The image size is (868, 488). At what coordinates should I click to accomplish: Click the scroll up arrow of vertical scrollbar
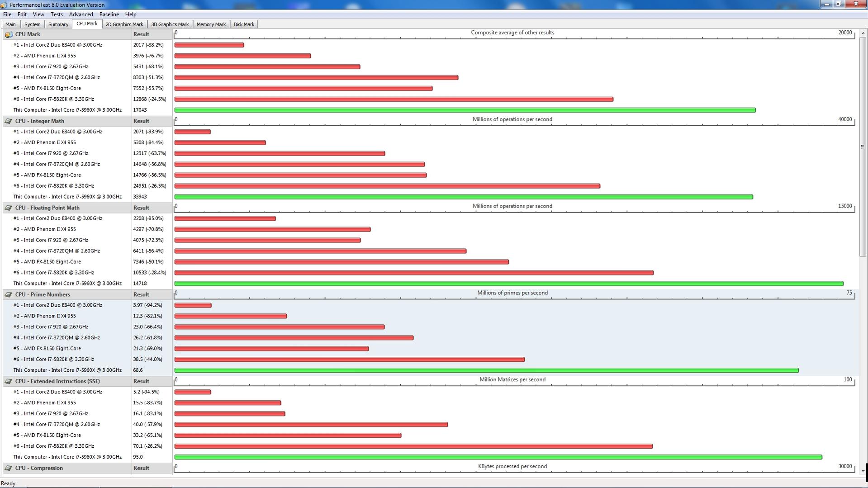[x=863, y=33]
